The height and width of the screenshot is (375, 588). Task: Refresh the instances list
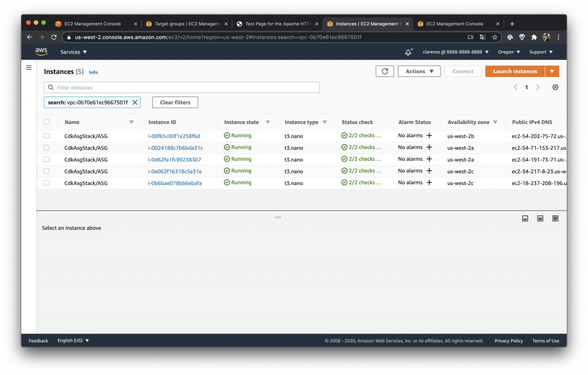point(385,71)
